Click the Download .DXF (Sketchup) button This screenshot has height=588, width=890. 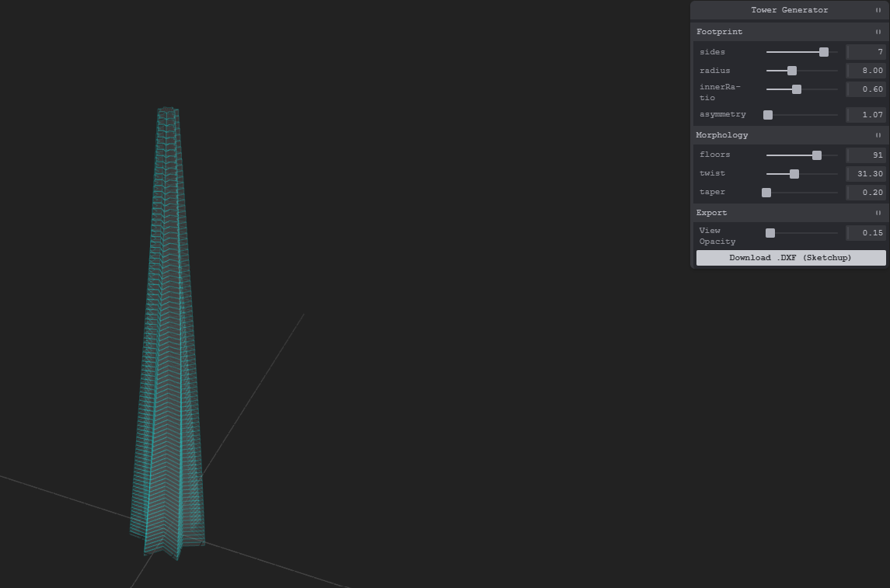(791, 258)
